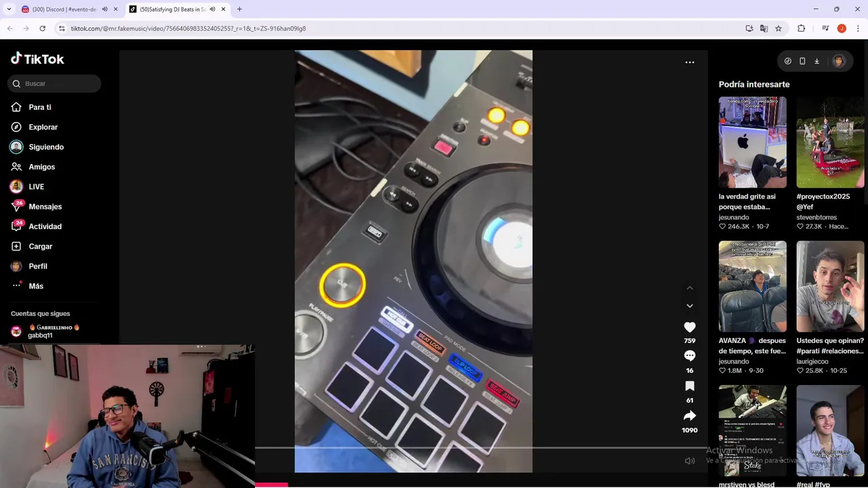Screen dimensions: 868x488
Task: Select Satisfying DJ Beats TikTok tab
Action: tap(173, 9)
